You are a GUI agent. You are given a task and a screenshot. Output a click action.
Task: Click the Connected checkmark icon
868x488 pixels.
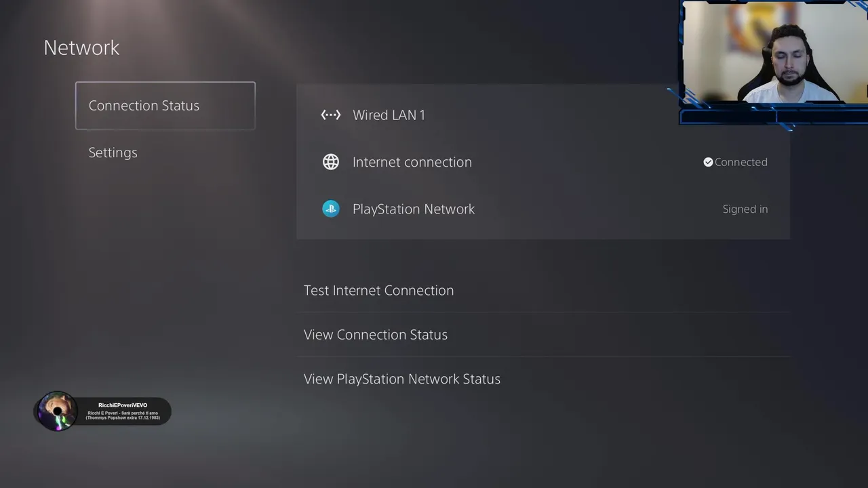708,162
